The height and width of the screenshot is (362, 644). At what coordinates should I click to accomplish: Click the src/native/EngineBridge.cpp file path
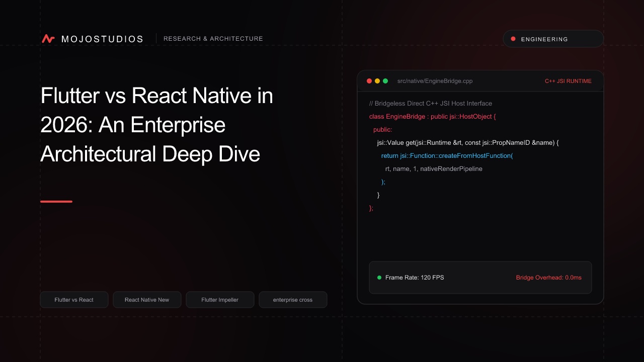point(435,81)
